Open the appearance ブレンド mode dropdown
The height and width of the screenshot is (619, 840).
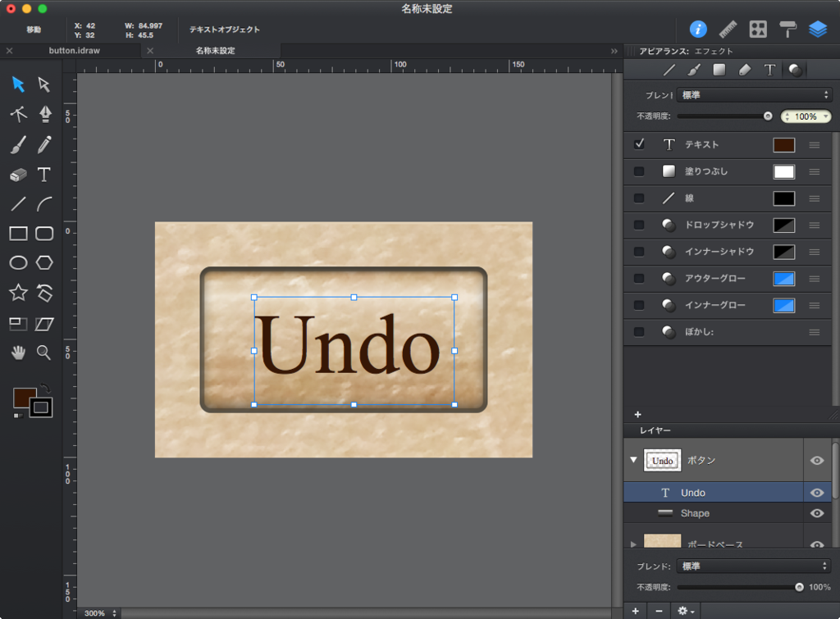pos(755,95)
